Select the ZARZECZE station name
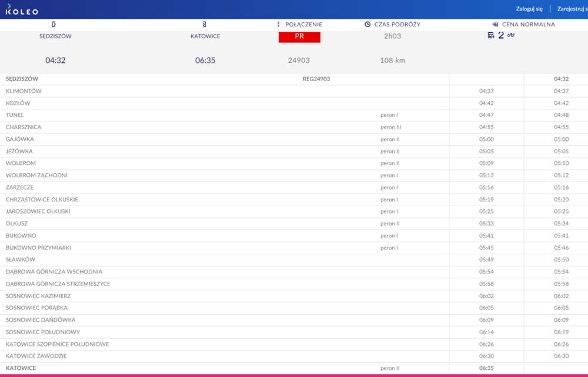The width and height of the screenshot is (588, 377). coord(19,187)
